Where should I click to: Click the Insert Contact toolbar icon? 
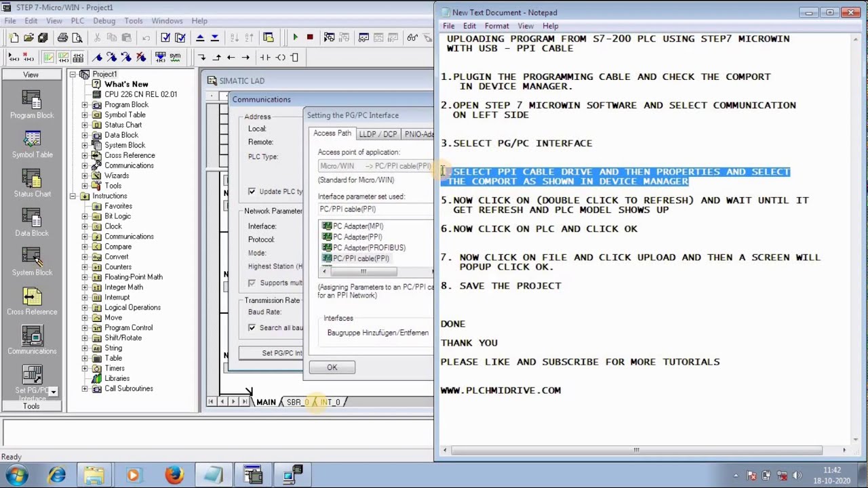[x=265, y=58]
